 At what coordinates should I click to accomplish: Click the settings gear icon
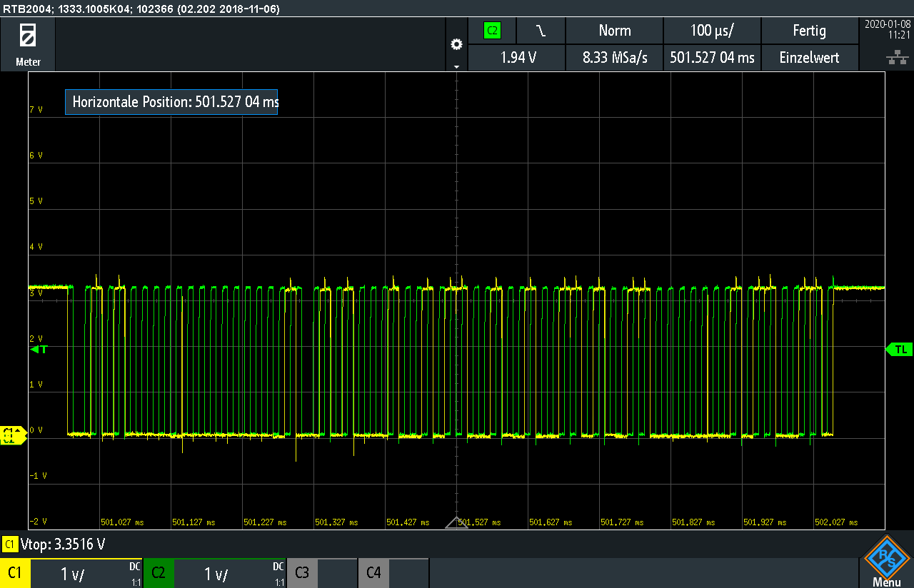point(457,44)
